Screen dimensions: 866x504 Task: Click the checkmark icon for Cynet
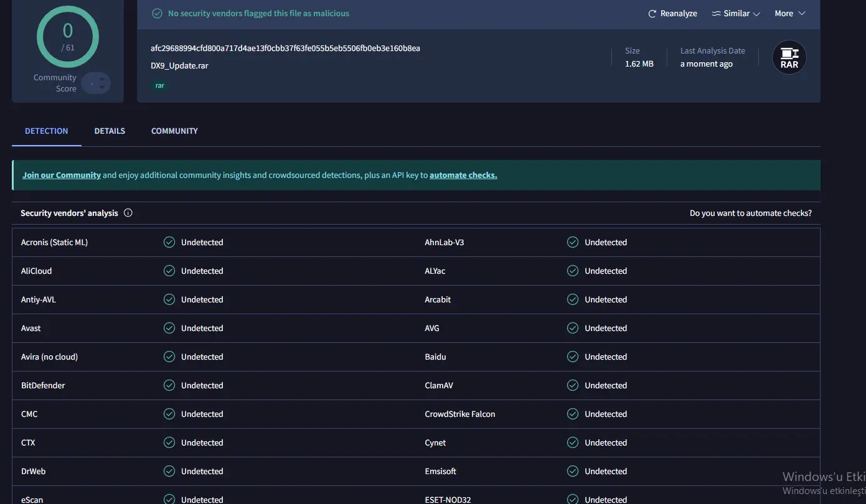click(573, 442)
